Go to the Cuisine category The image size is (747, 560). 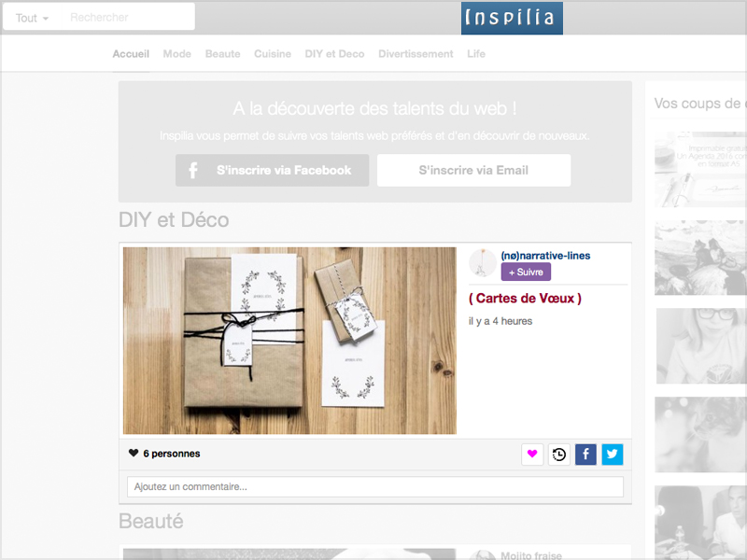pos(273,54)
